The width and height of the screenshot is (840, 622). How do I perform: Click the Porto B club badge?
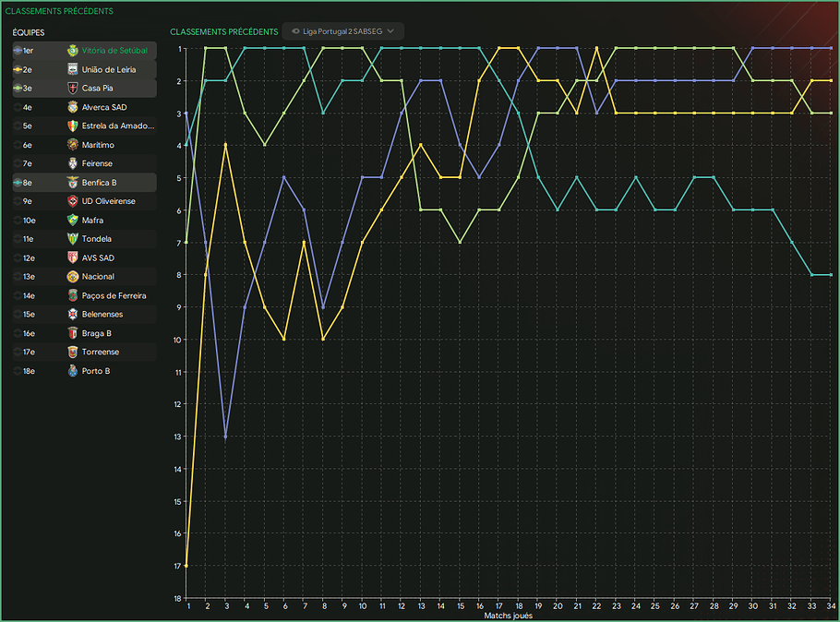click(x=73, y=371)
